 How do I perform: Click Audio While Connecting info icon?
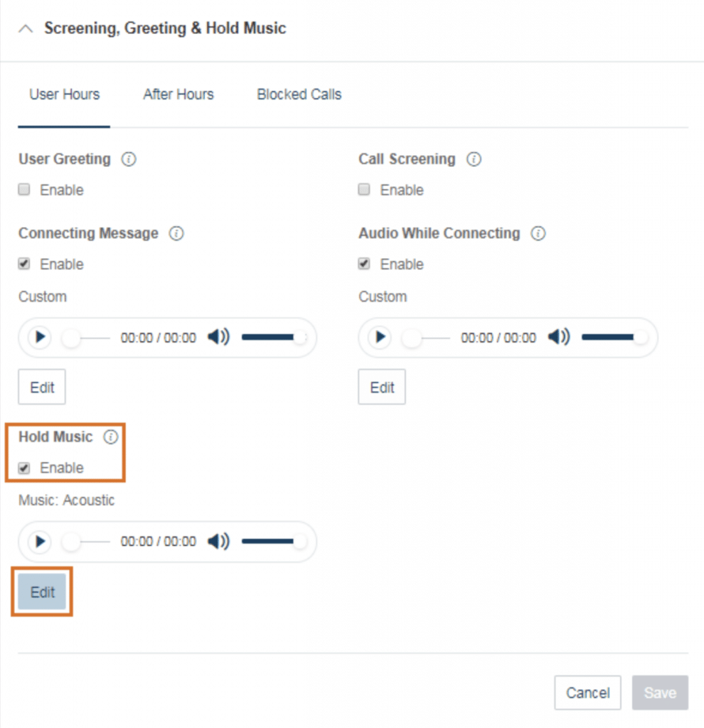click(538, 233)
